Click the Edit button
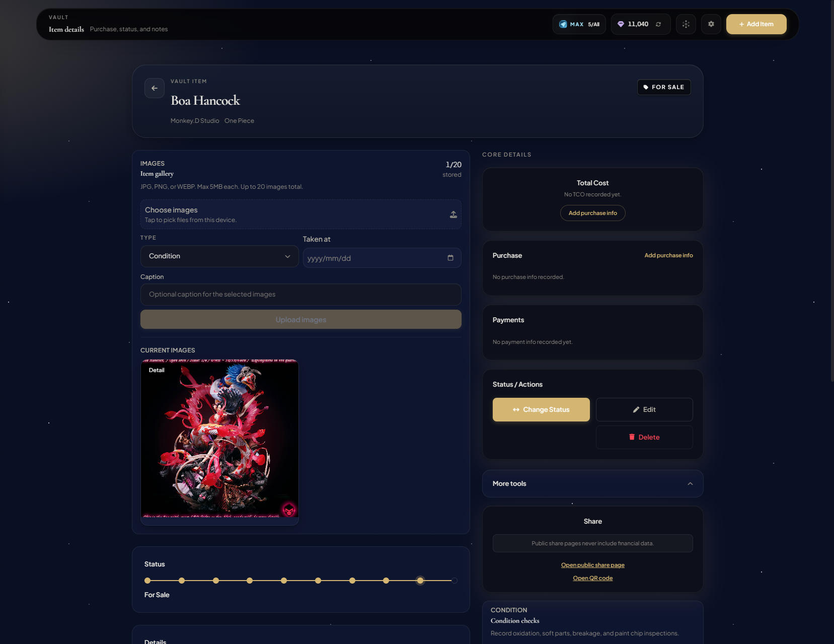This screenshot has height=644, width=834. [644, 410]
